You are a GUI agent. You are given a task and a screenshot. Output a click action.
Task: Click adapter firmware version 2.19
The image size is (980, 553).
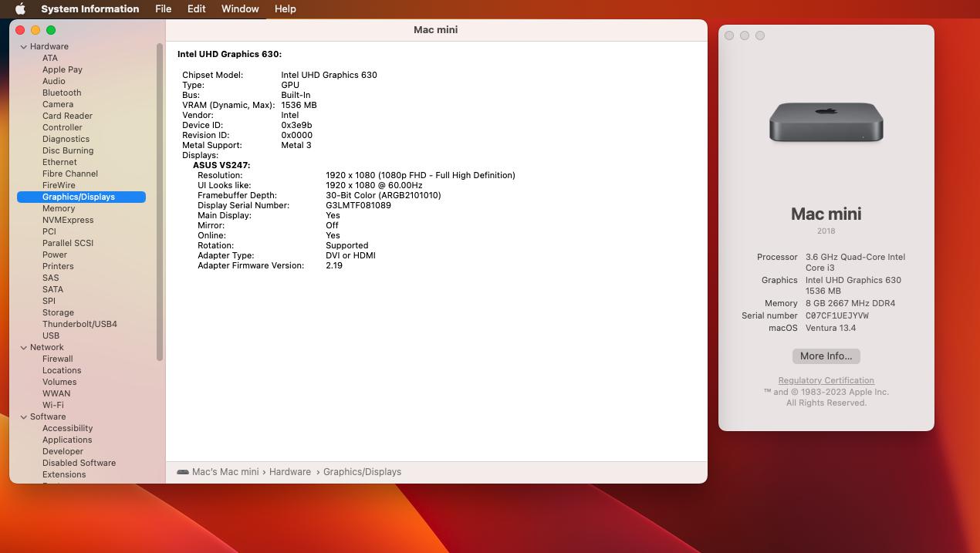334,265
